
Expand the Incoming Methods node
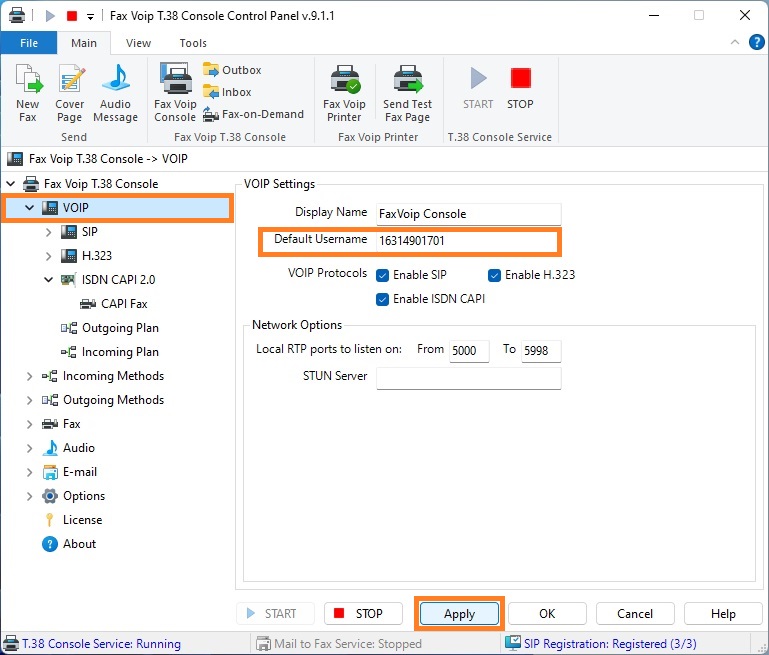(x=29, y=376)
